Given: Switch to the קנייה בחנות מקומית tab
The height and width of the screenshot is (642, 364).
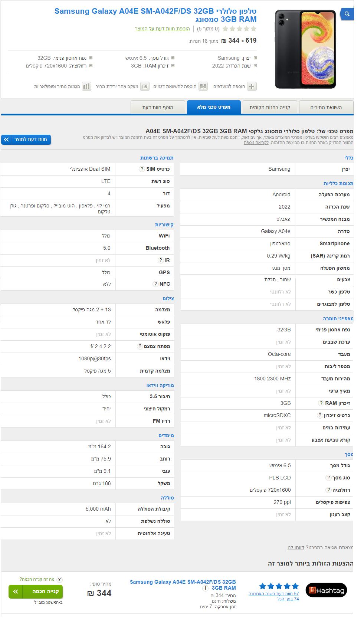Looking at the screenshot, I should pos(270,107).
